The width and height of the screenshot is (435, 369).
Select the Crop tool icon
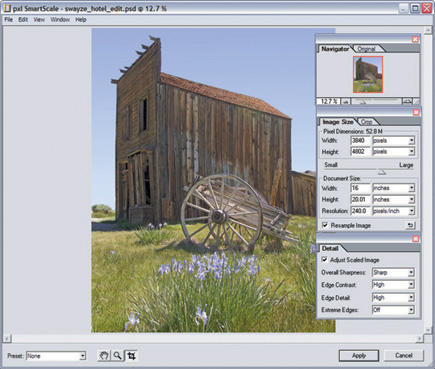(x=131, y=356)
